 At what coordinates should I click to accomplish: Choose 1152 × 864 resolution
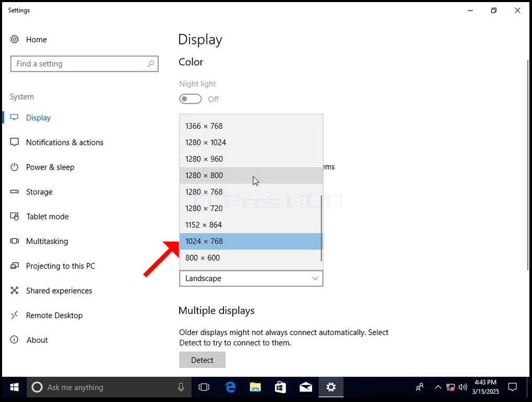tap(250, 225)
